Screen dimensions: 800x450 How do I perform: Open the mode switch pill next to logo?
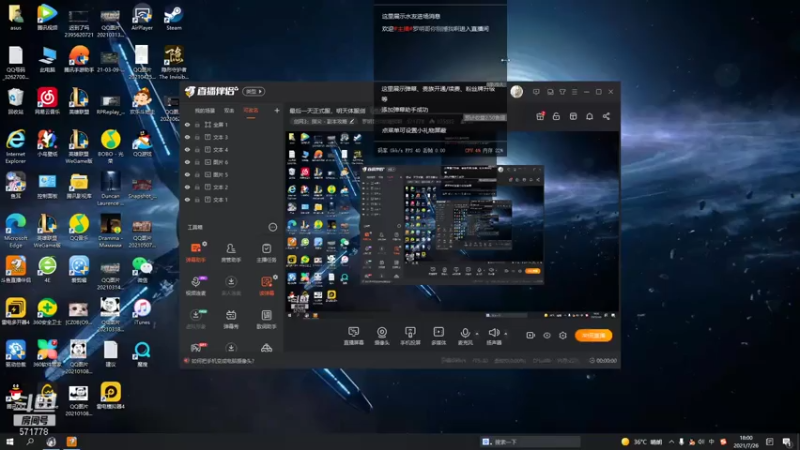pyautogui.click(x=254, y=91)
